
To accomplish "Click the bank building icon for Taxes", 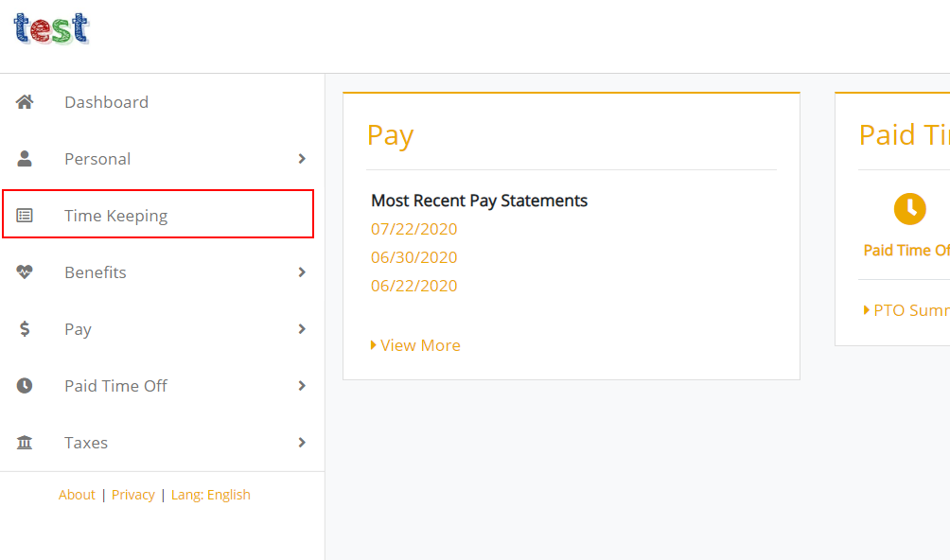I will [25, 443].
